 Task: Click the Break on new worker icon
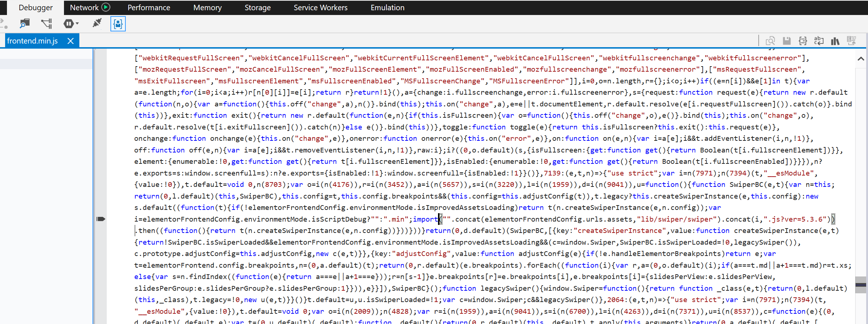[46, 24]
